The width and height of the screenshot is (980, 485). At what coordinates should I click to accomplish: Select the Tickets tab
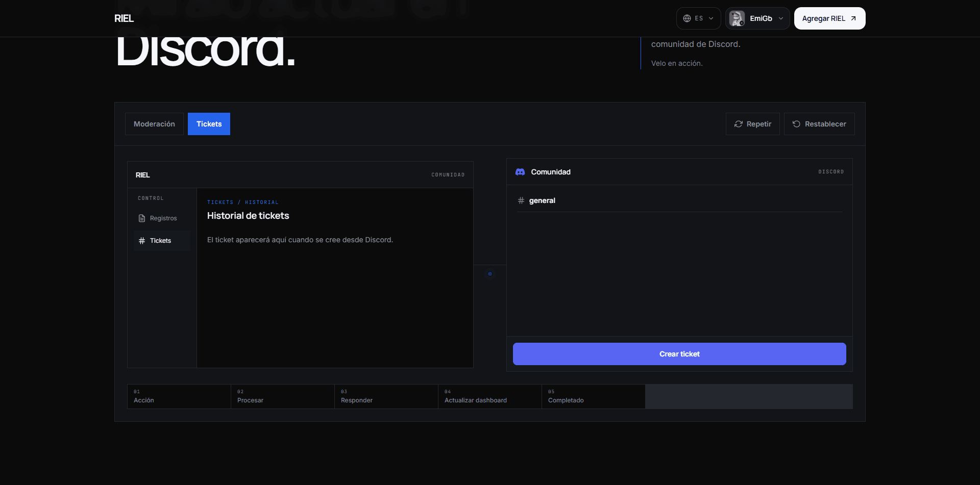[x=209, y=124]
